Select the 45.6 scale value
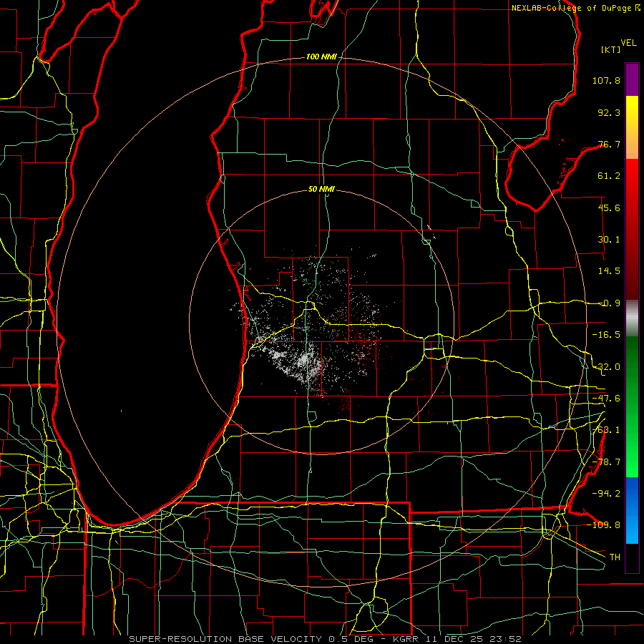The image size is (644, 644). (x=609, y=208)
